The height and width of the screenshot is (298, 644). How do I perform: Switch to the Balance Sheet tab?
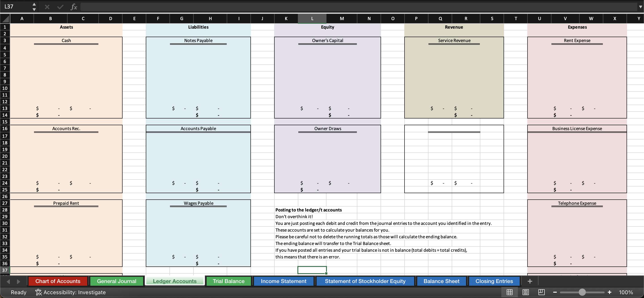(x=441, y=281)
